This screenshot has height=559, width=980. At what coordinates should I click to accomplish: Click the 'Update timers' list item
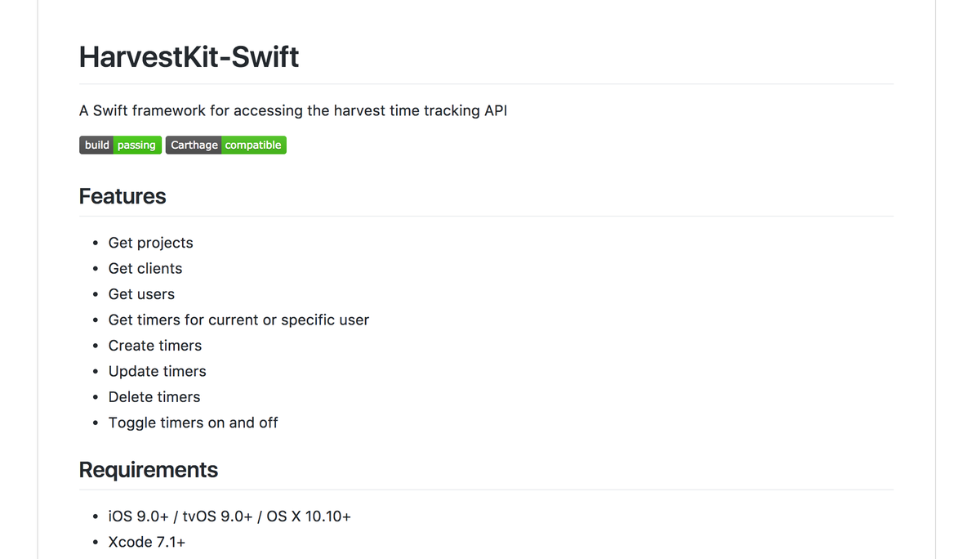pos(158,371)
